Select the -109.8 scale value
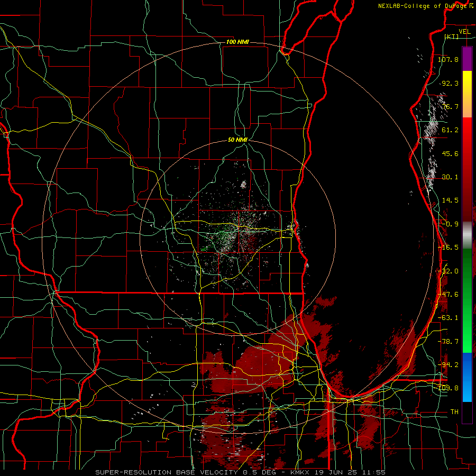 coord(449,388)
